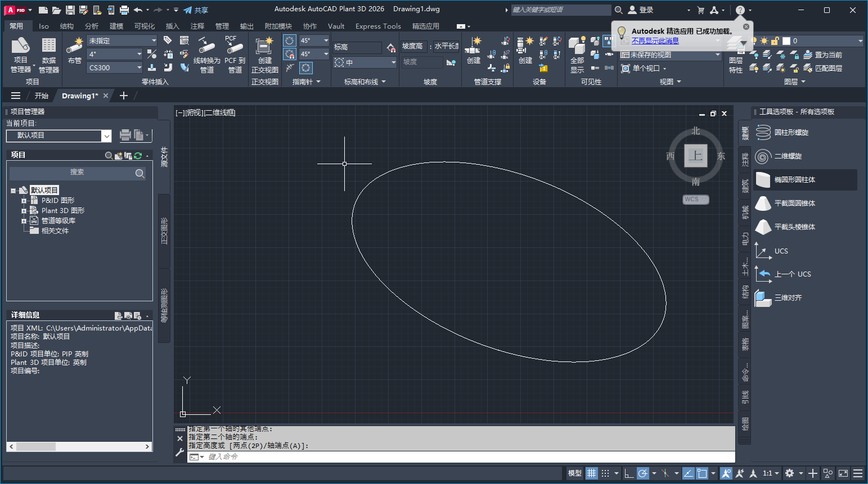This screenshot has width=868, height=484.
Task: Click the new drawing tab plus button
Action: (124, 96)
